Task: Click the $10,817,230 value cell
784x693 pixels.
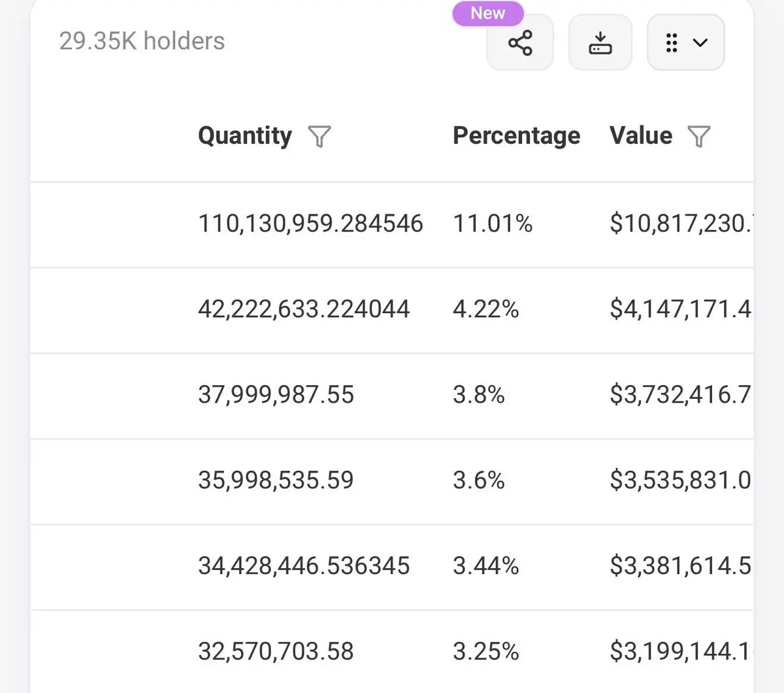Action: tap(679, 224)
